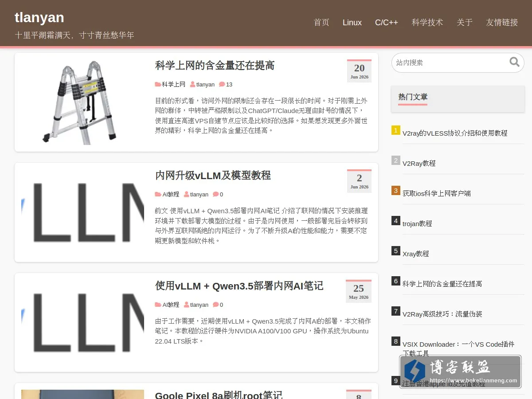The width and height of the screenshot is (532, 399).
Task: Click folder icon beside 科学上网 category
Action: (158, 84)
